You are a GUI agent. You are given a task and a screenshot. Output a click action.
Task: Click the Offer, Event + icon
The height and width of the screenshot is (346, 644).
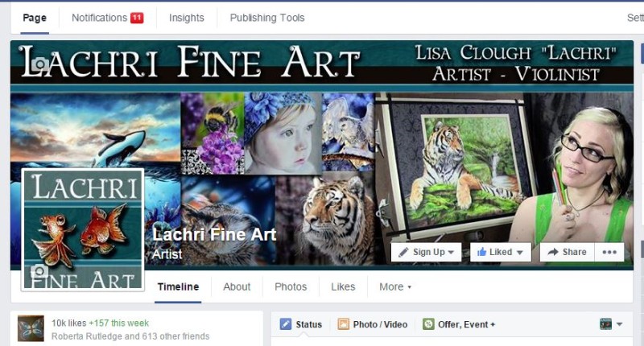pos(428,324)
